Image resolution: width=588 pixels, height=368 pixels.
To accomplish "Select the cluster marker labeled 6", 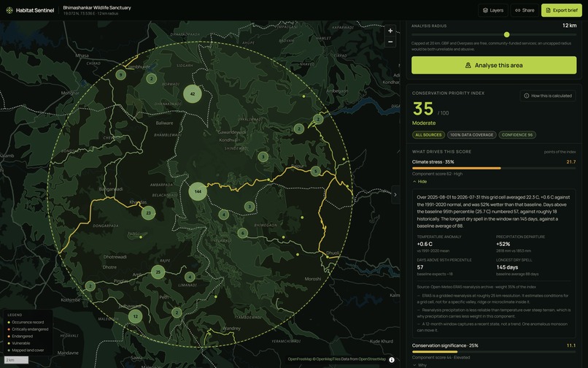I will coord(243,233).
